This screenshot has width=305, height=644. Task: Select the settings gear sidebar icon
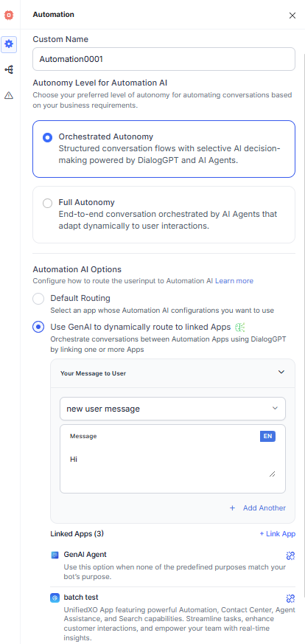pos(9,44)
